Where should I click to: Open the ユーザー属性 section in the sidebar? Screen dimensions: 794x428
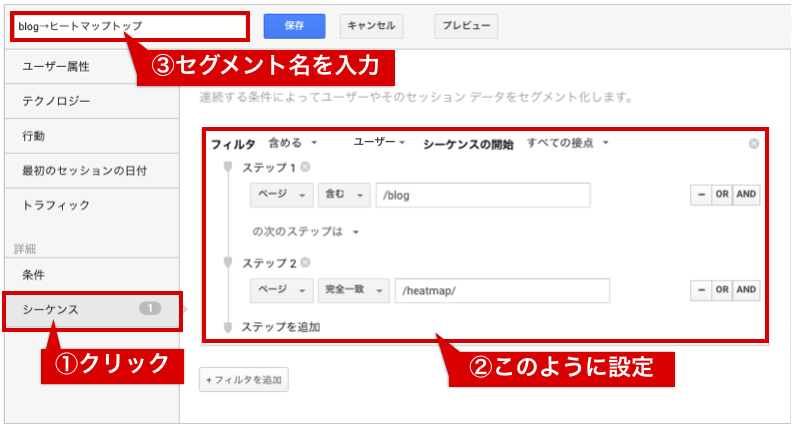point(92,67)
